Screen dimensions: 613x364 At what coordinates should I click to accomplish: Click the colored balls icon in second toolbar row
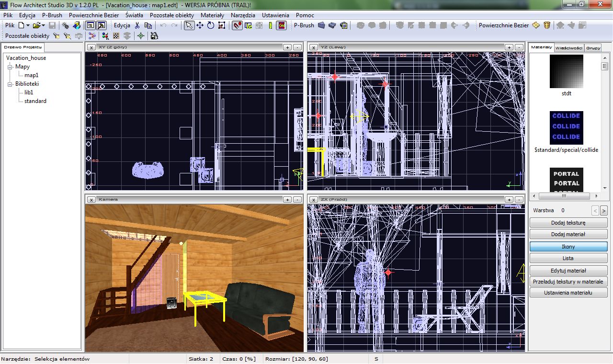click(105, 36)
